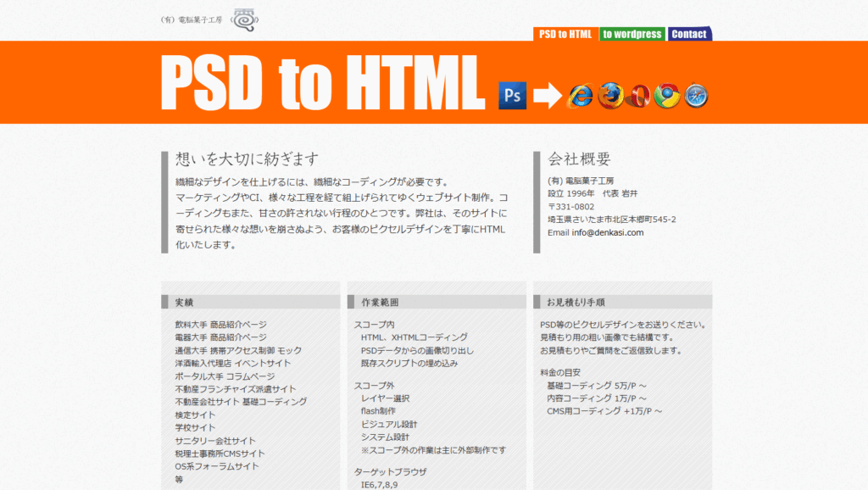Click the スコープ外 subheading

374,386
